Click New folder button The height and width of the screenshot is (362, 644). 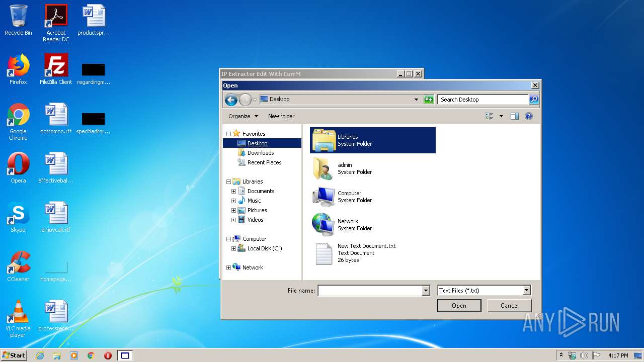click(x=281, y=116)
